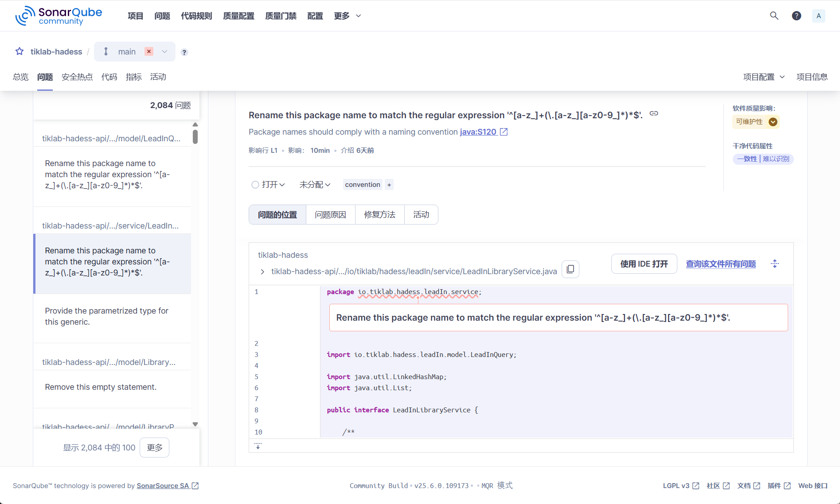The width and height of the screenshot is (840, 504).
Task: Click the issue list scroll down arrow
Action: (195, 424)
